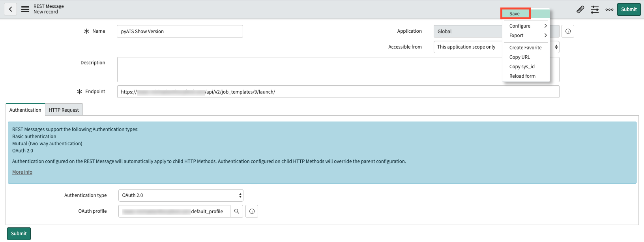The width and height of the screenshot is (644, 242).
Task: Click the three-dots more options icon
Action: (x=609, y=9)
